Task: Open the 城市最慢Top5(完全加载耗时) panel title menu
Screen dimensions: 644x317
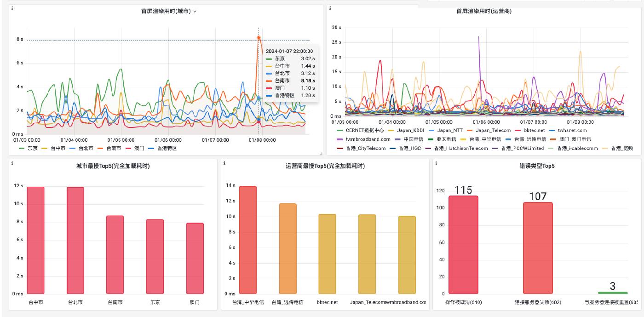Action: 113,166
